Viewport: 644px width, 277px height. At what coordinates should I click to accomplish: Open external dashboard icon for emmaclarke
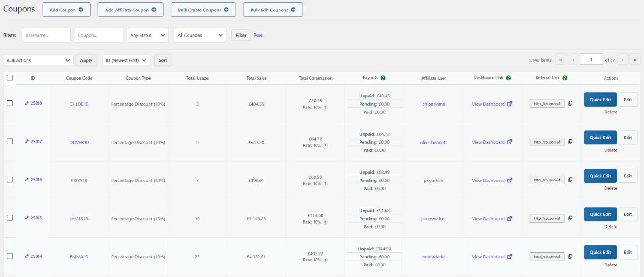point(510,256)
